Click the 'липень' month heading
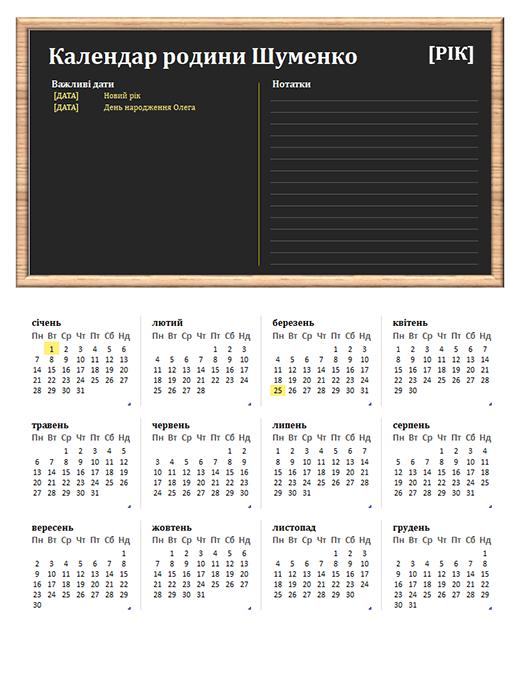Screen dimensions: 520x675 click(x=289, y=425)
